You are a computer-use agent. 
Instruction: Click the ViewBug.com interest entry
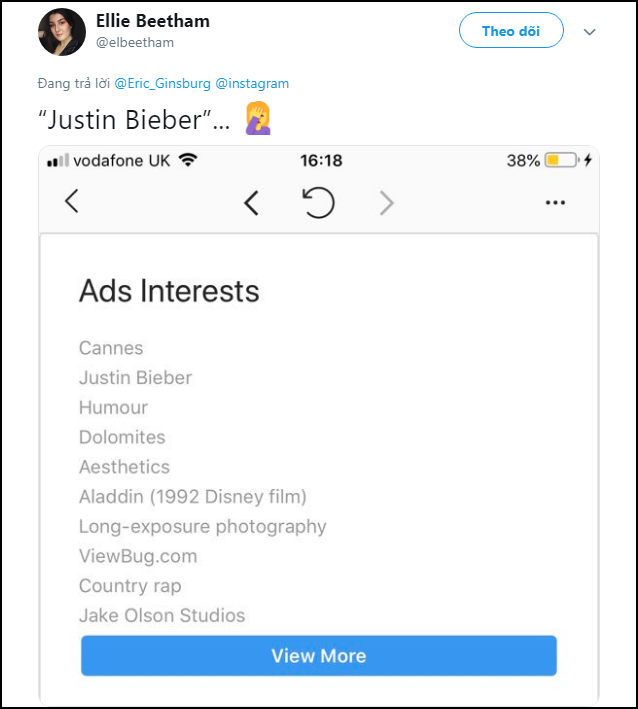tap(138, 556)
